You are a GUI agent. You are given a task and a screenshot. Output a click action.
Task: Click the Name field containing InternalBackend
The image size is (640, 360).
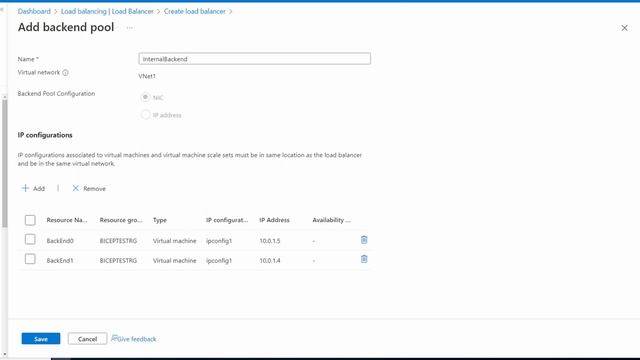(254, 59)
